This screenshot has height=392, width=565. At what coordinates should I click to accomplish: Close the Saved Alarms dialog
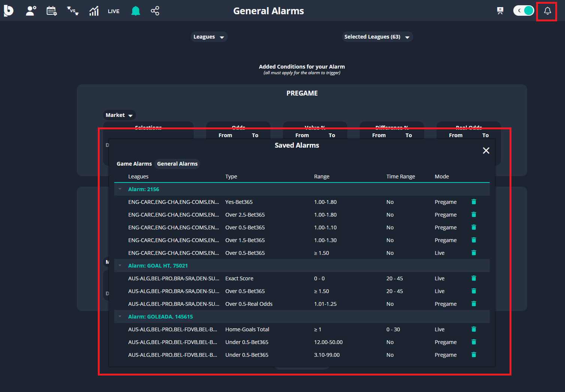point(486,151)
